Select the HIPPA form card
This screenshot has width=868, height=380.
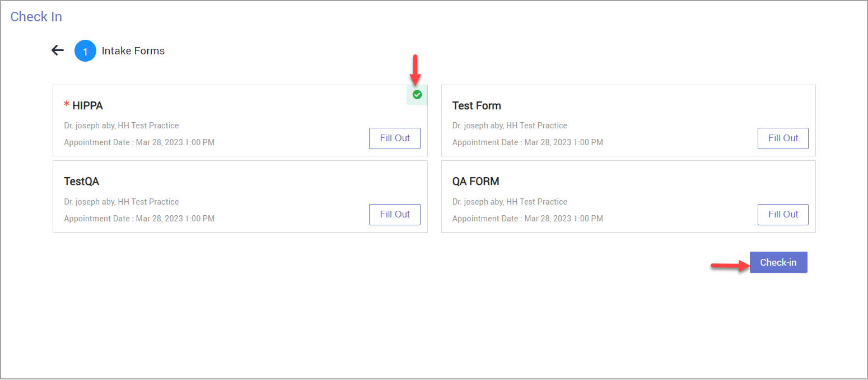[x=240, y=121]
